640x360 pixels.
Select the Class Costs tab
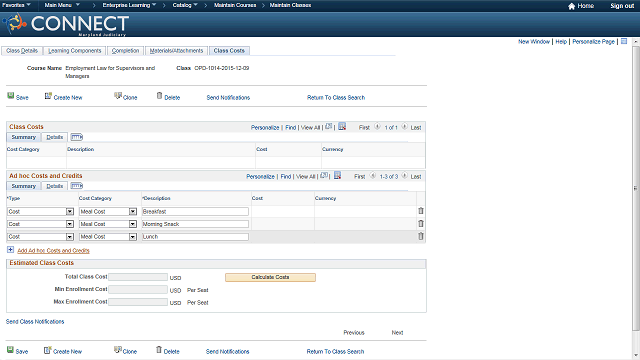pyautogui.click(x=229, y=51)
